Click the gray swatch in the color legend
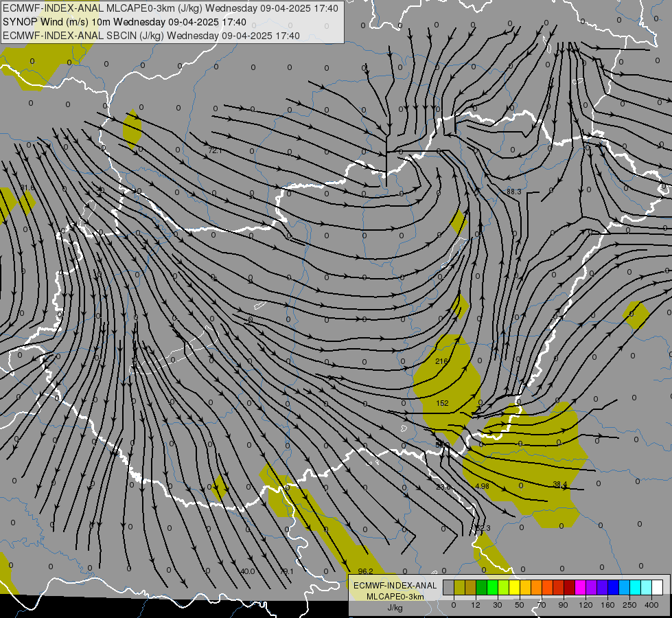 [x=449, y=587]
